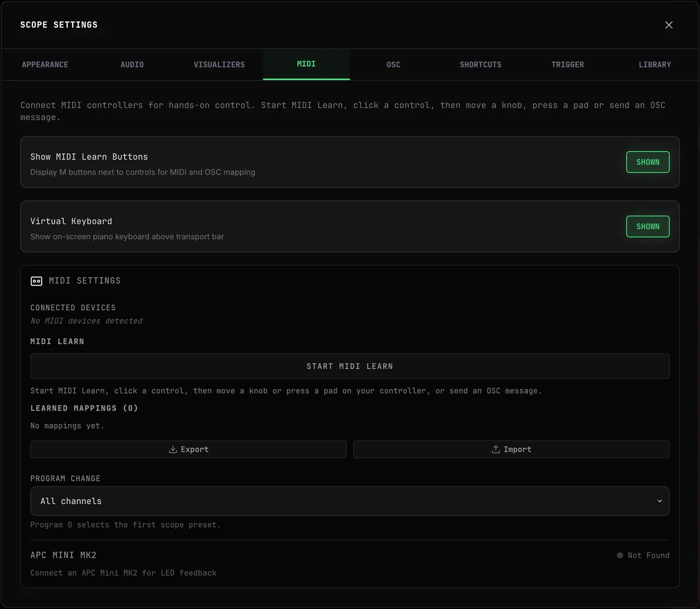Toggle Virtual Keyboard Shown switch
Image resolution: width=700 pixels, height=609 pixels.
pyautogui.click(x=647, y=227)
